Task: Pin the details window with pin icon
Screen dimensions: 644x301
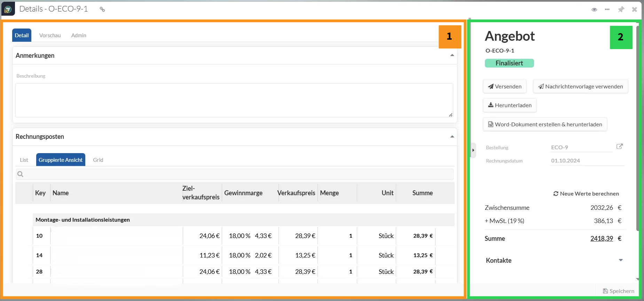Action: point(621,9)
